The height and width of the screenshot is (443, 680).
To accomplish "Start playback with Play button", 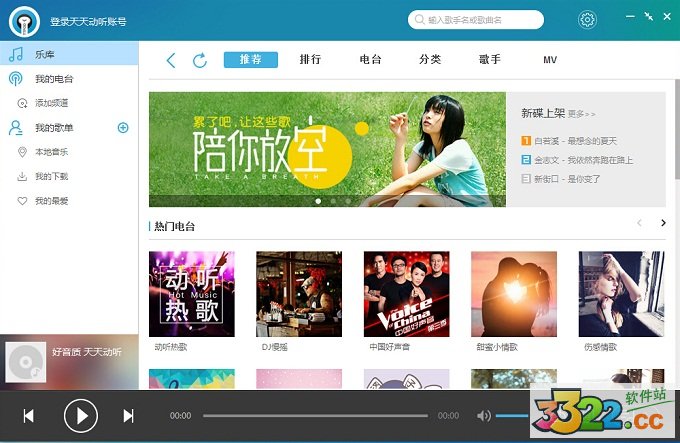I will (81, 416).
